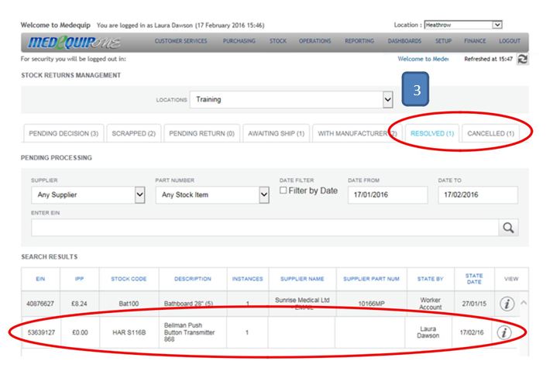The image size is (560, 392).
Task: Open the Operations menu
Action: click(314, 41)
